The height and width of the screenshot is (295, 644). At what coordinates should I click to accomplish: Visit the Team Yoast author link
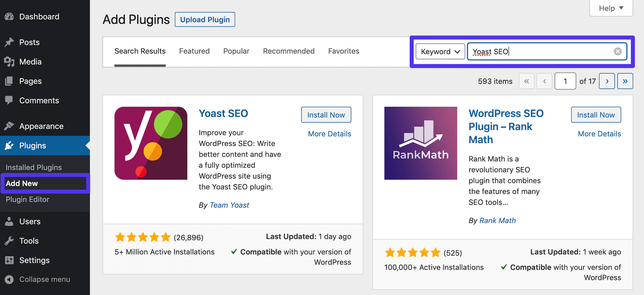pyautogui.click(x=229, y=205)
